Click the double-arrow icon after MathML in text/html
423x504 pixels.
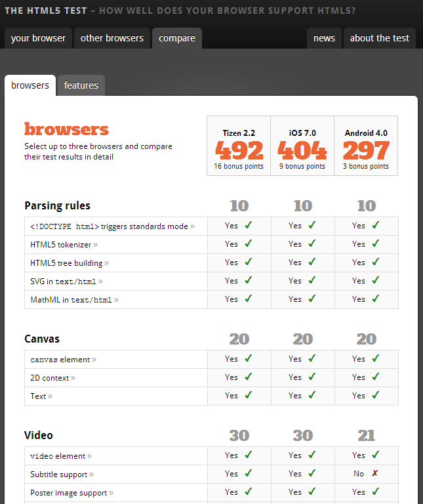point(116,300)
